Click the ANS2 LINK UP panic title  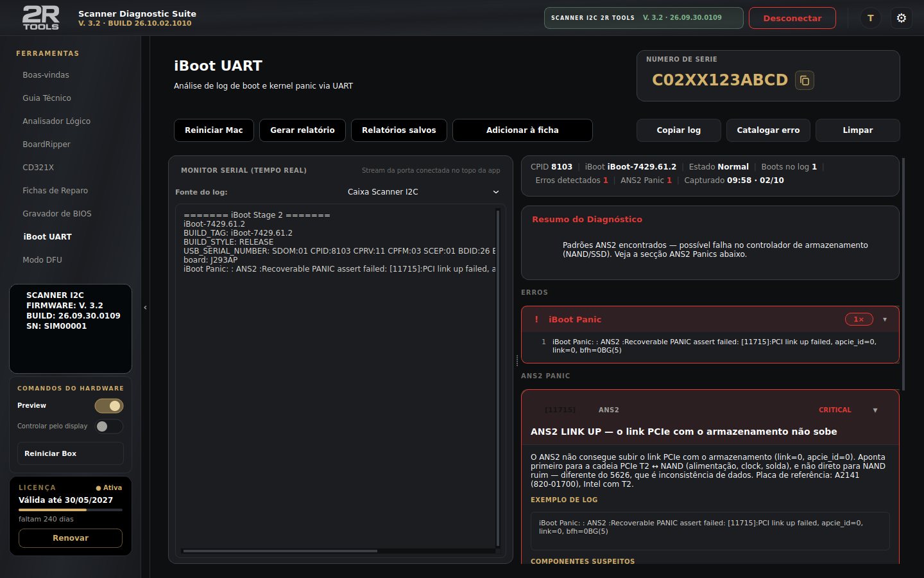pos(683,432)
